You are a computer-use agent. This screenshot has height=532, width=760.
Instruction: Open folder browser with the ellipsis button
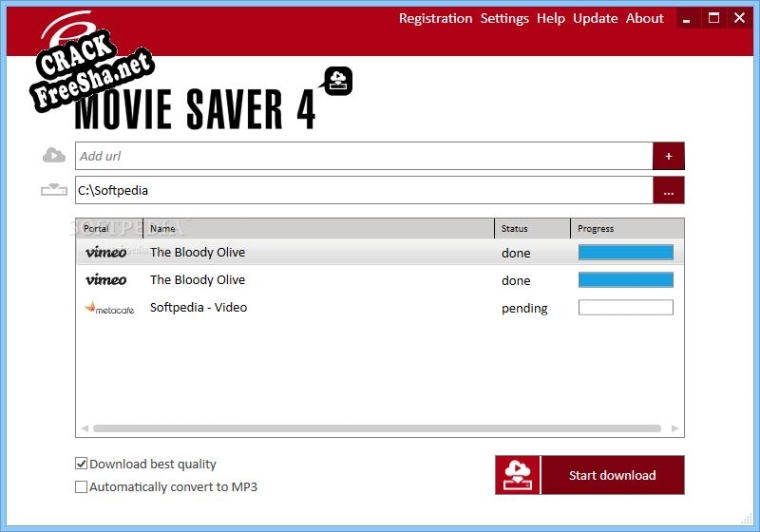[668, 190]
